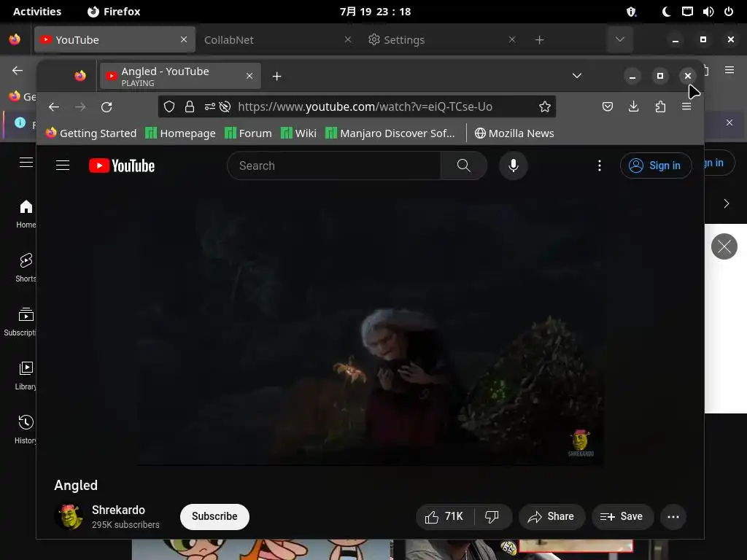
Task: Close the Settings tab
Action: tap(512, 39)
